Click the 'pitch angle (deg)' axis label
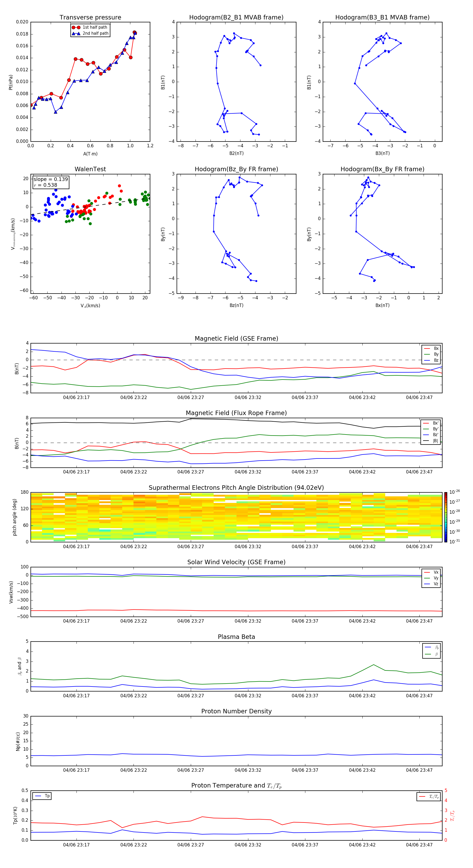The image size is (473, 868). [x=14, y=517]
